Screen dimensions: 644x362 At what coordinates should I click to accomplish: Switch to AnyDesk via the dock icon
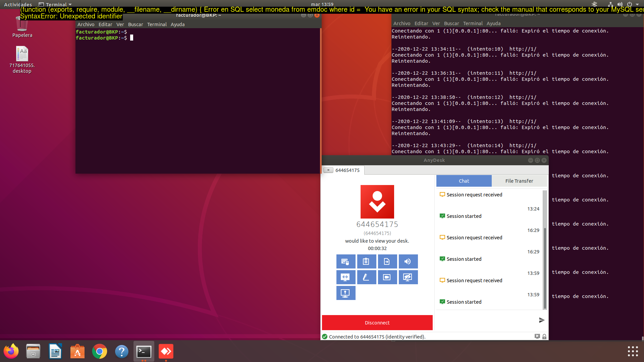[166, 351]
